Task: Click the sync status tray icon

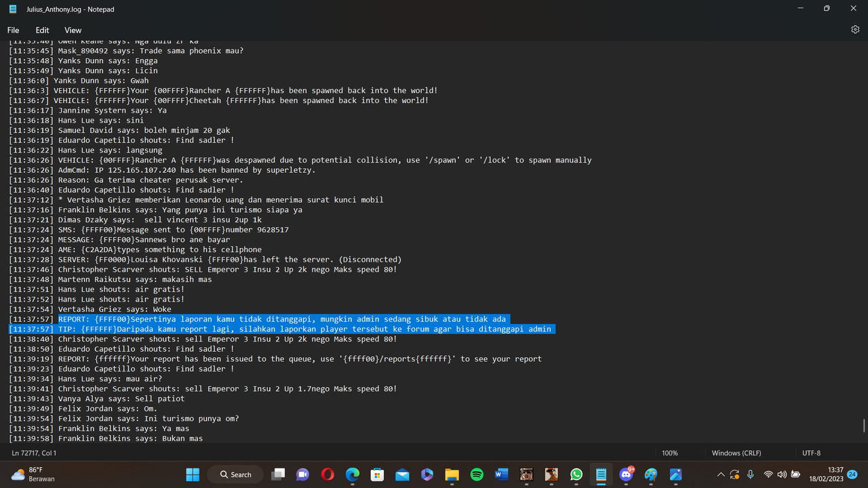Action: tap(734, 474)
